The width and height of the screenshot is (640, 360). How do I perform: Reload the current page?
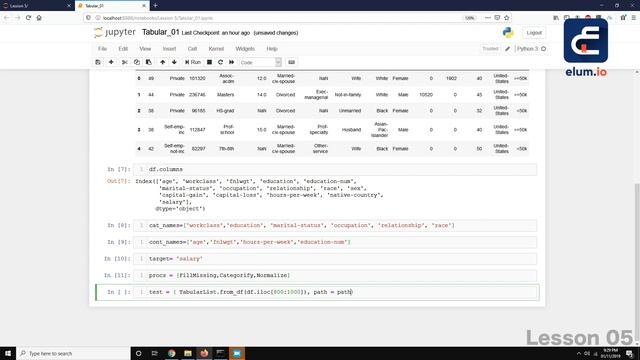[28, 18]
